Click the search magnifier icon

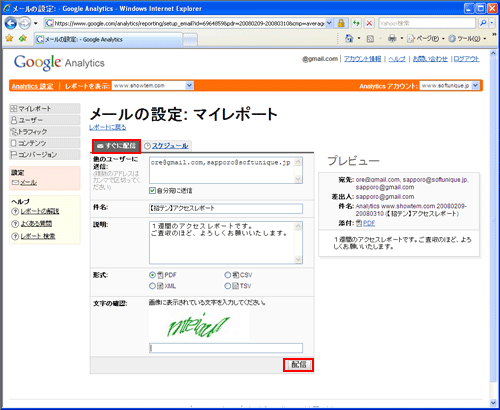tap(483, 23)
